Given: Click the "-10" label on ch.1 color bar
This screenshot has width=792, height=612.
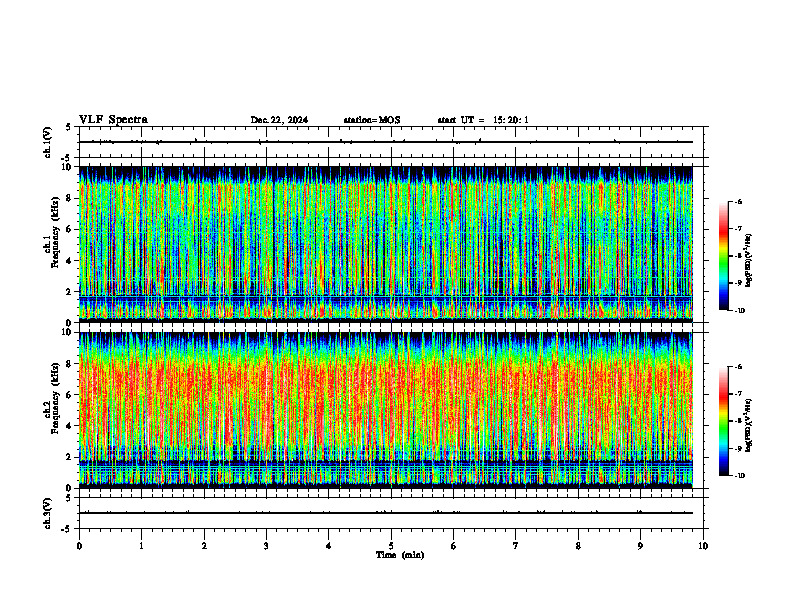Looking at the screenshot, I should pos(740,311).
